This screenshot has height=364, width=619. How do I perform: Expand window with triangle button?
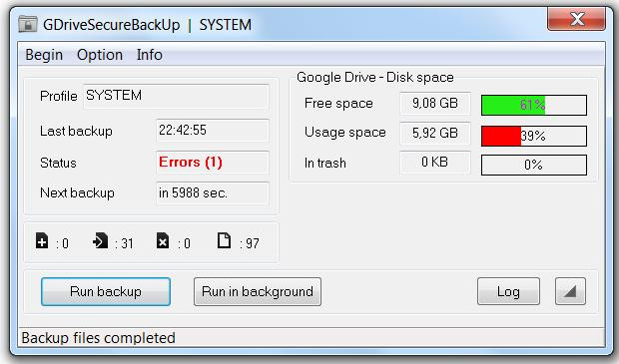(x=570, y=291)
